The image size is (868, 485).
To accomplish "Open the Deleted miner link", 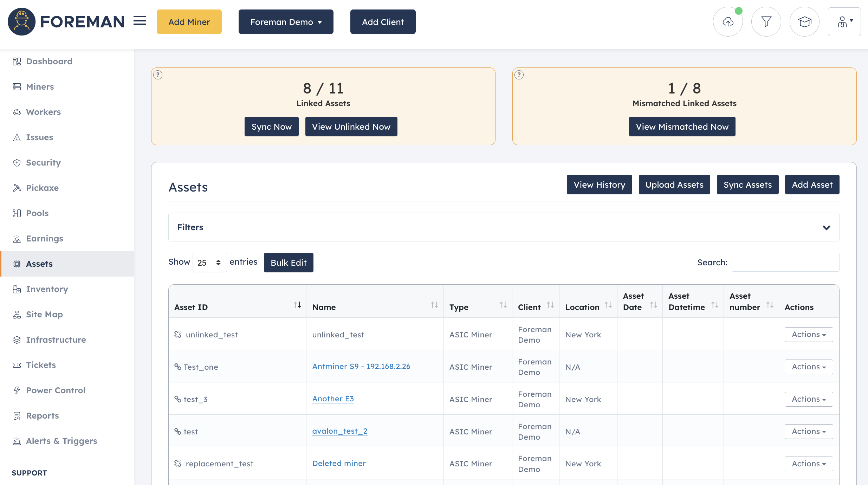I will 339,463.
